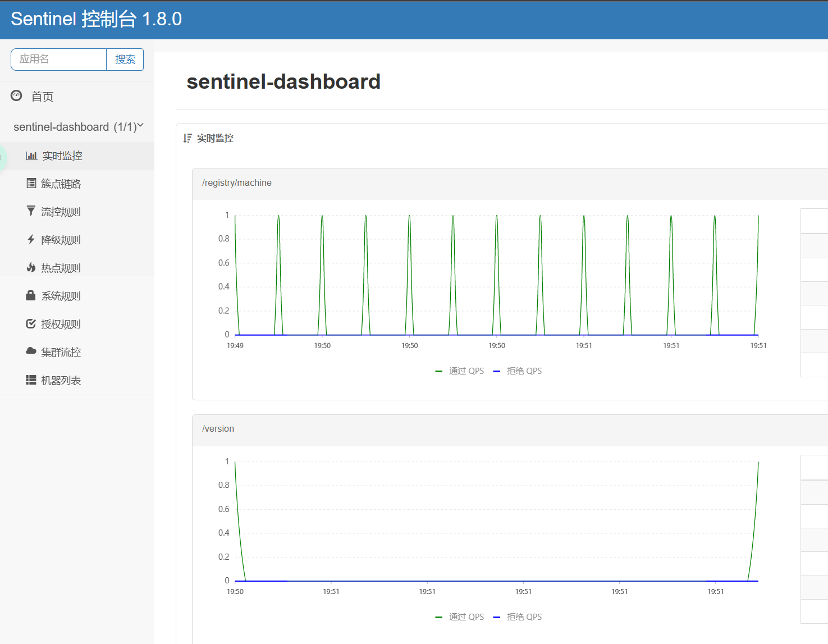The width and height of the screenshot is (828, 644).
Task: Click the filter funnel icon for 流控规则
Action: click(x=31, y=211)
